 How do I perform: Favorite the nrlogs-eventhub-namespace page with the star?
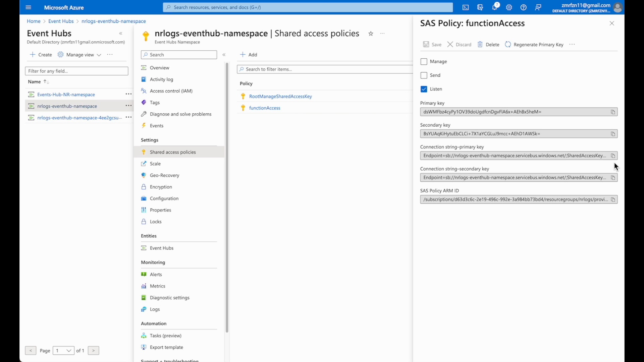371,34
